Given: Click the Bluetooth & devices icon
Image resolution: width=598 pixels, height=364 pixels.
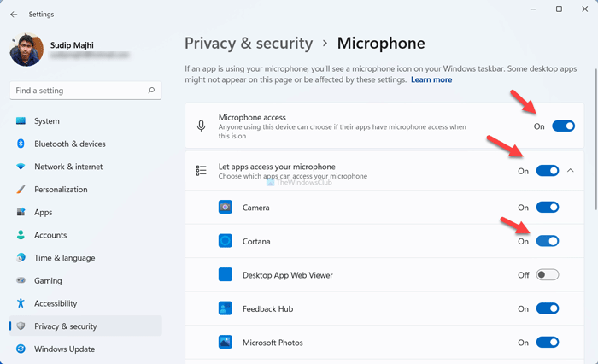Looking at the screenshot, I should pyautogui.click(x=21, y=144).
